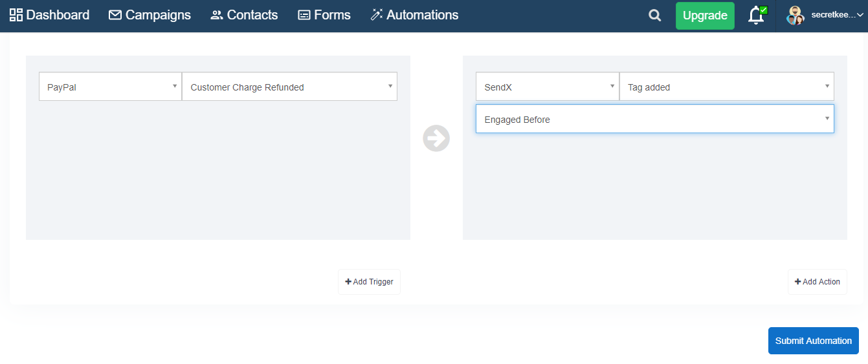Expand the secretkee account menu chevron
The image size is (868, 364).
[860, 15]
